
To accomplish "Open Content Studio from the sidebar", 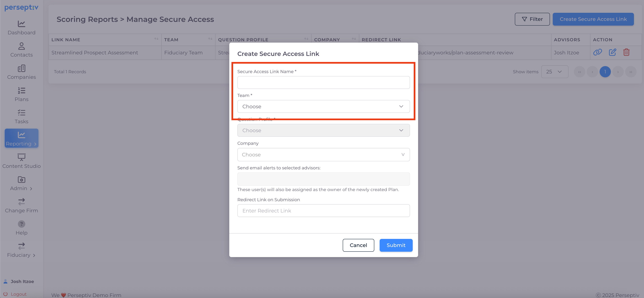I will pos(22,161).
